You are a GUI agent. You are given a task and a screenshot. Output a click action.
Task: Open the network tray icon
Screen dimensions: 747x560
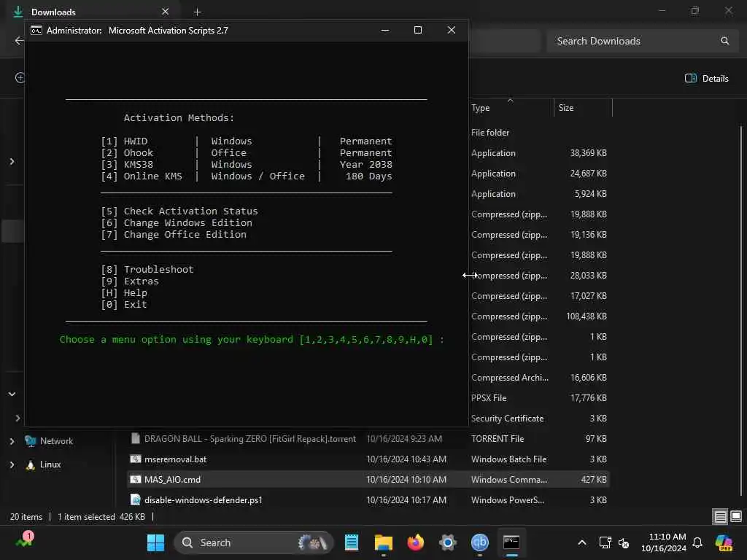pyautogui.click(x=605, y=542)
